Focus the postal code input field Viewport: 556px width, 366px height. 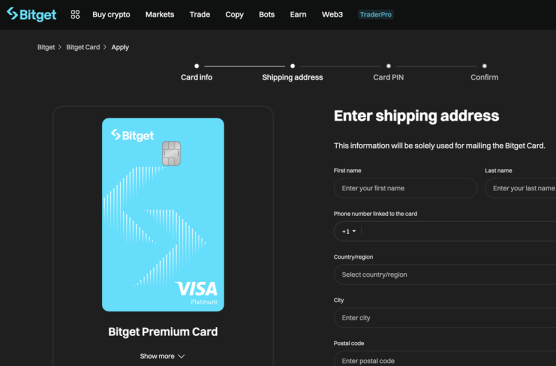click(x=445, y=359)
